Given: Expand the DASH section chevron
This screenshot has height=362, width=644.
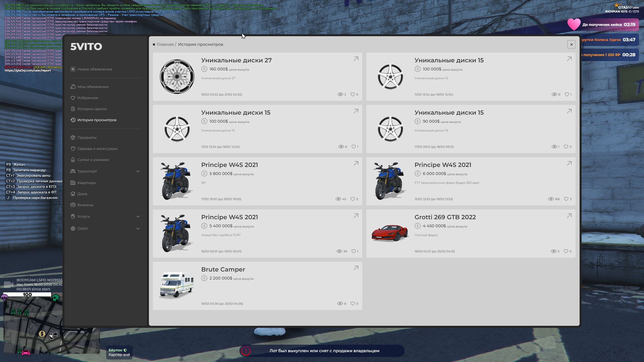Looking at the screenshot, I should click(x=138, y=229).
